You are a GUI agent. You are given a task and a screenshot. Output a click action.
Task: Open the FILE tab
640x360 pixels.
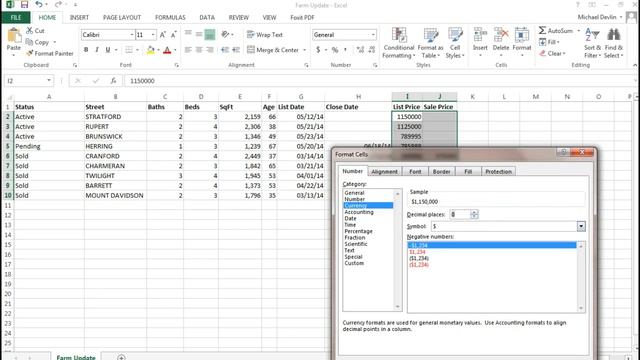click(x=16, y=18)
